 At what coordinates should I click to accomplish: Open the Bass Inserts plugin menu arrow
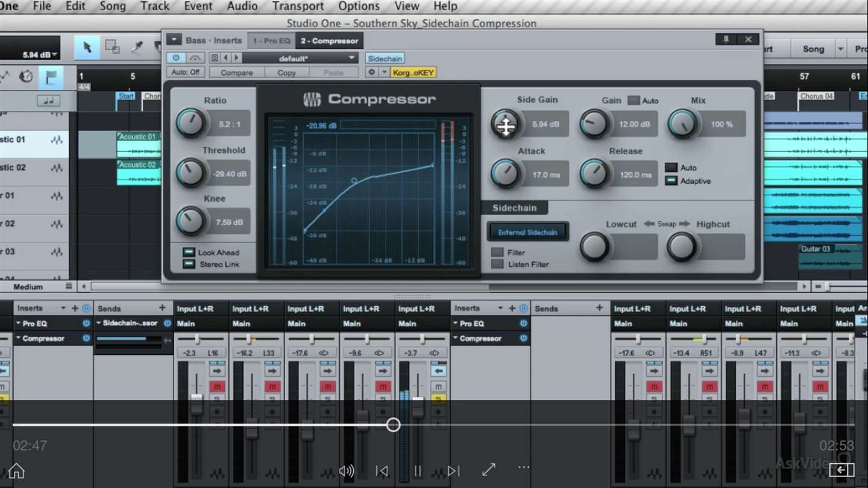174,40
